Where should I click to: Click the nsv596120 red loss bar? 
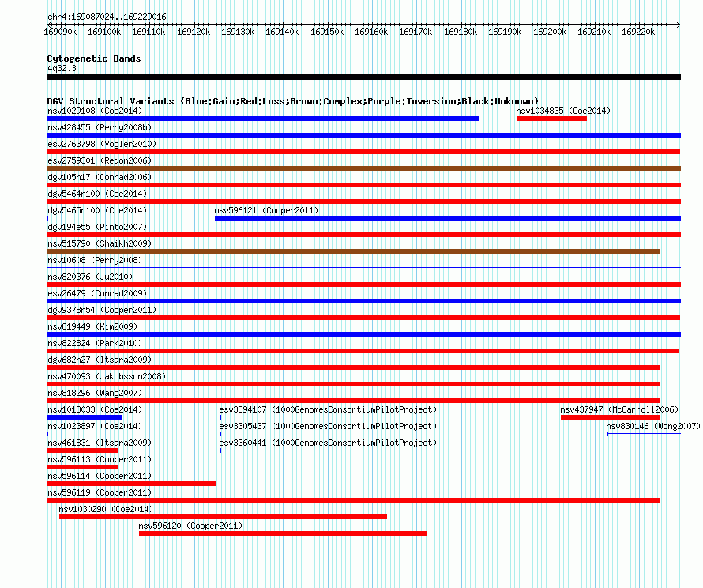point(283,533)
